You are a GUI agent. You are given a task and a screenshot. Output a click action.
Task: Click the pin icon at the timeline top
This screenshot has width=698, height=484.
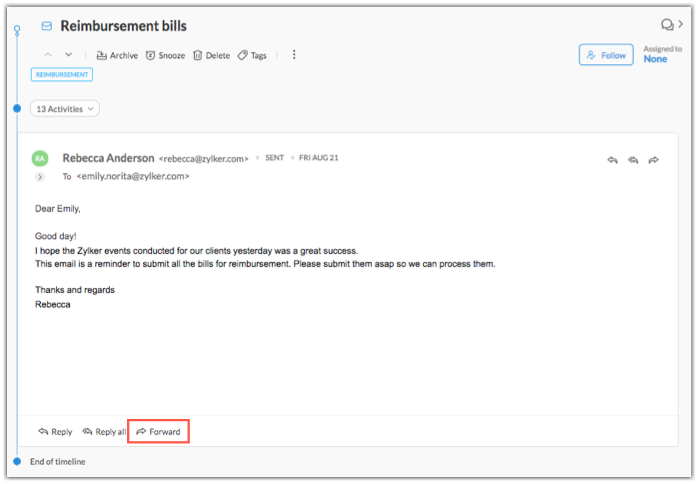click(17, 30)
